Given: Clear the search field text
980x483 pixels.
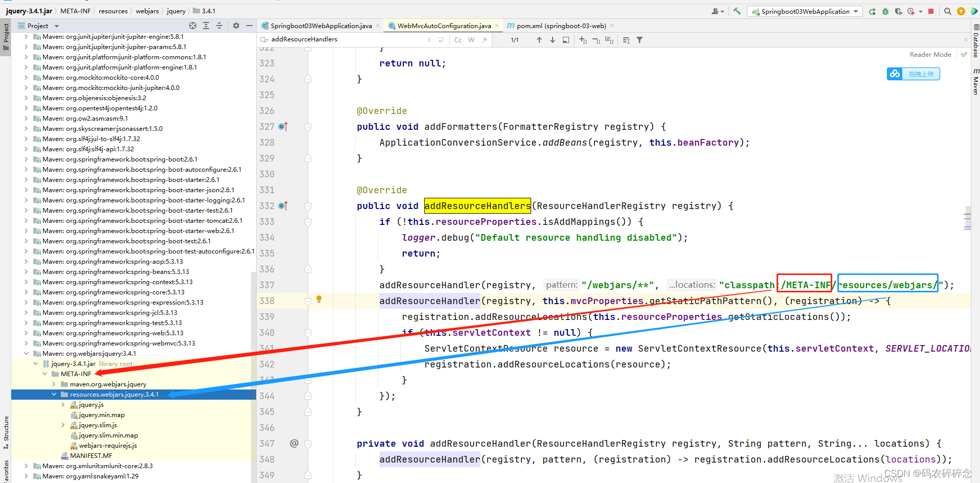Looking at the screenshot, I should pos(429,40).
